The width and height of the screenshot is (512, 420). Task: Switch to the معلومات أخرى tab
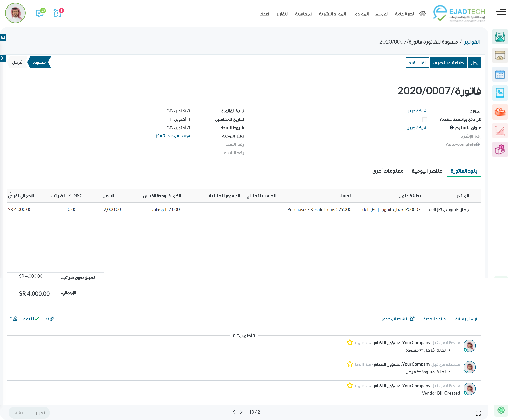click(x=388, y=171)
